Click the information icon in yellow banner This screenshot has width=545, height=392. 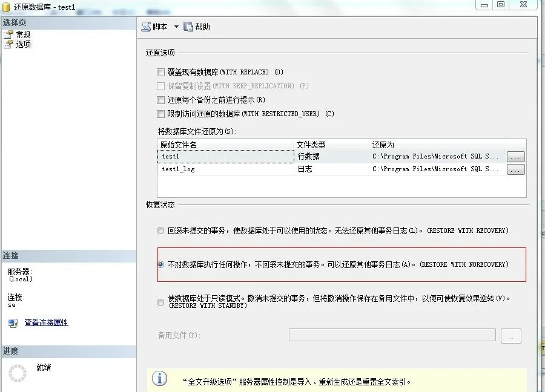[159, 379]
